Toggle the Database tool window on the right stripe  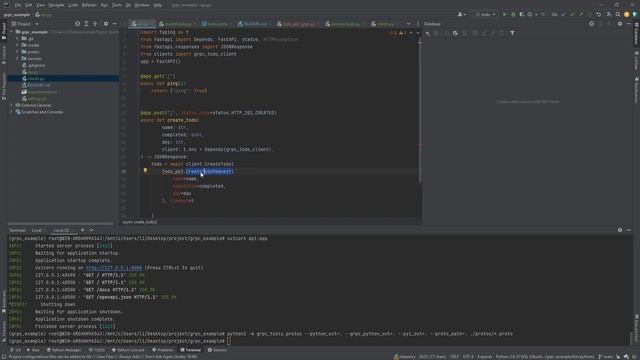coord(636,33)
